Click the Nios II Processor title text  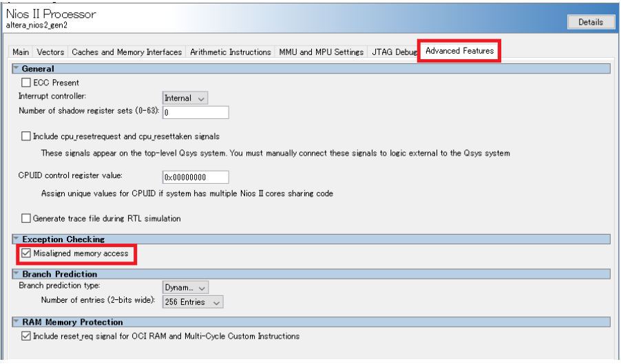[x=51, y=14]
